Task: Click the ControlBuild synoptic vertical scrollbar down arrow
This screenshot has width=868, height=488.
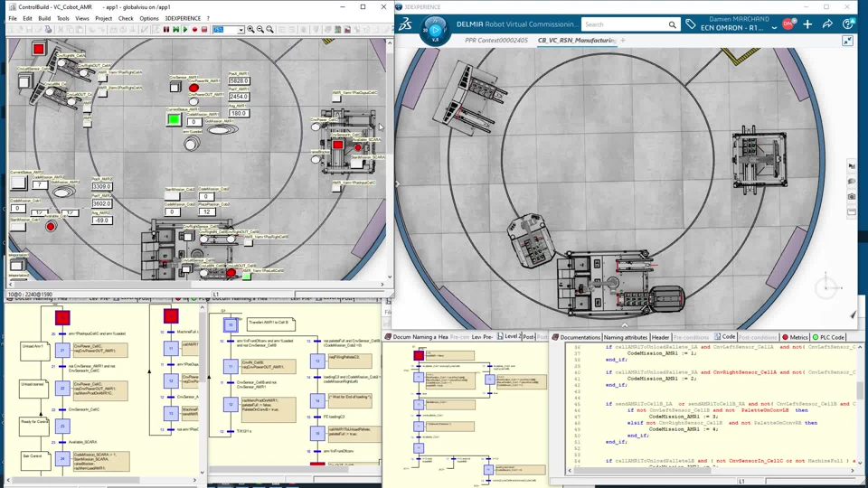Action: pyautogui.click(x=390, y=277)
